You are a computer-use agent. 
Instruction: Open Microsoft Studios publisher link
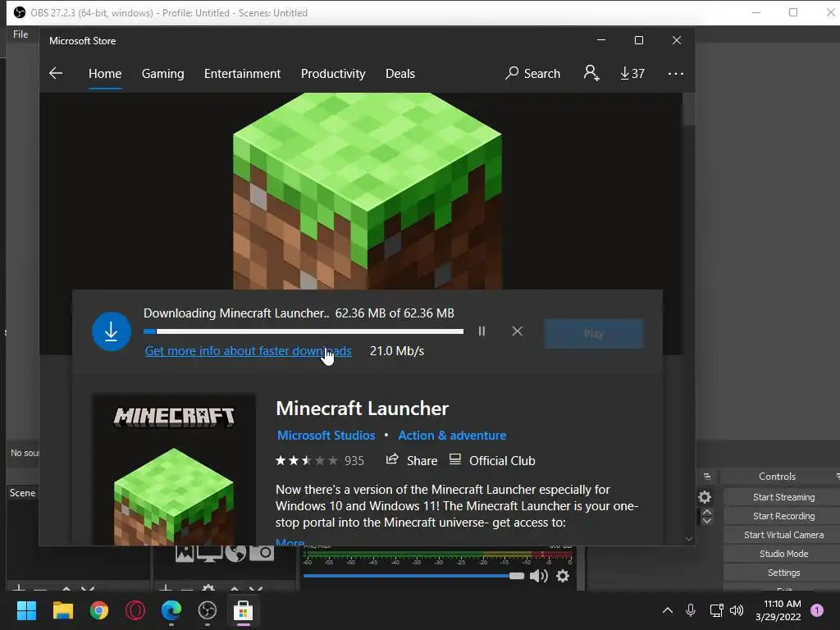point(326,436)
